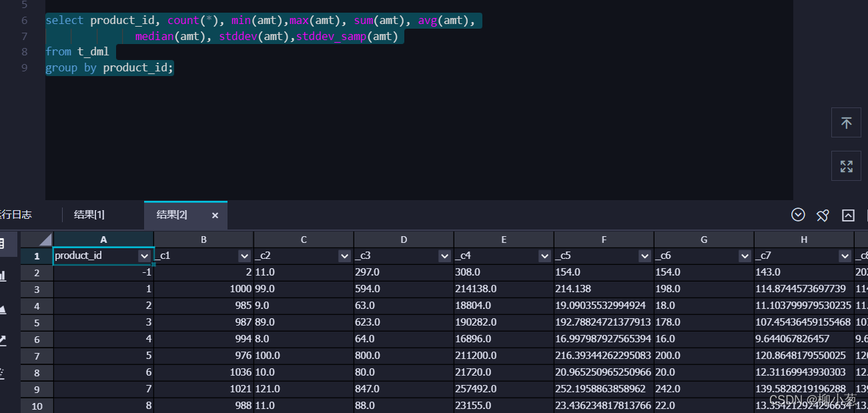Select row 5 header in grid
The height and width of the screenshot is (413, 868).
(37, 322)
